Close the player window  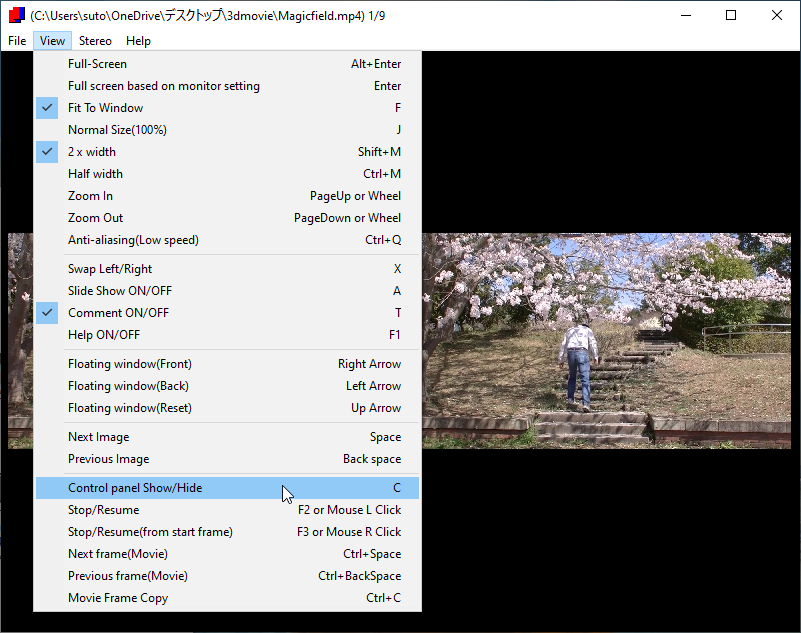[776, 15]
